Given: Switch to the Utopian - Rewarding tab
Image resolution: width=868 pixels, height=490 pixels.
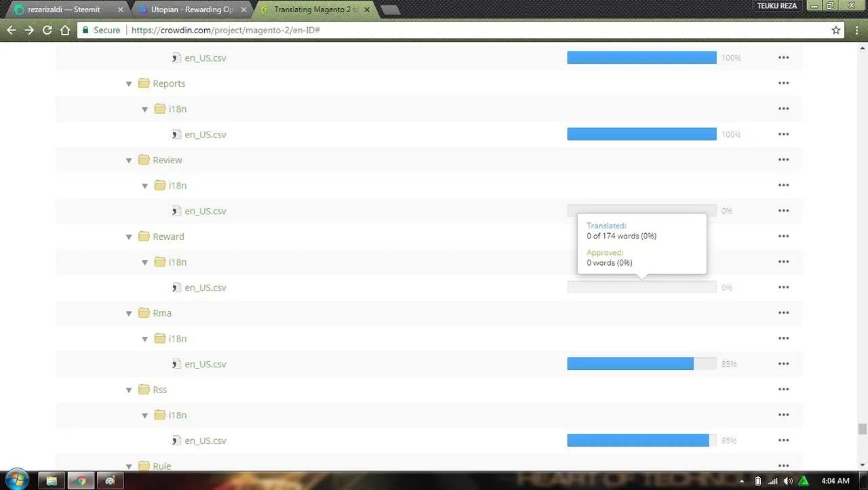Looking at the screenshot, I should (191, 9).
